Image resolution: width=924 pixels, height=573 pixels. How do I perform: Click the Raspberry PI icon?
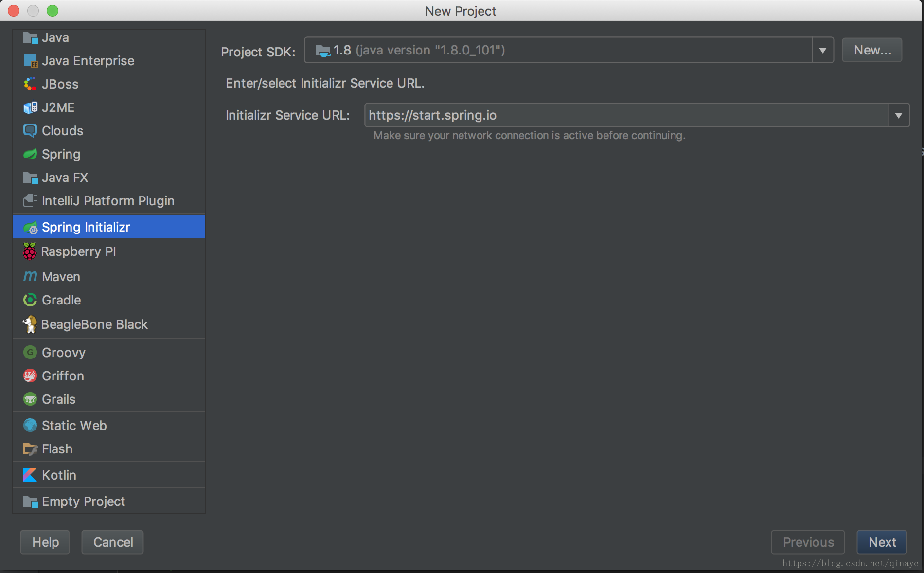pos(30,251)
